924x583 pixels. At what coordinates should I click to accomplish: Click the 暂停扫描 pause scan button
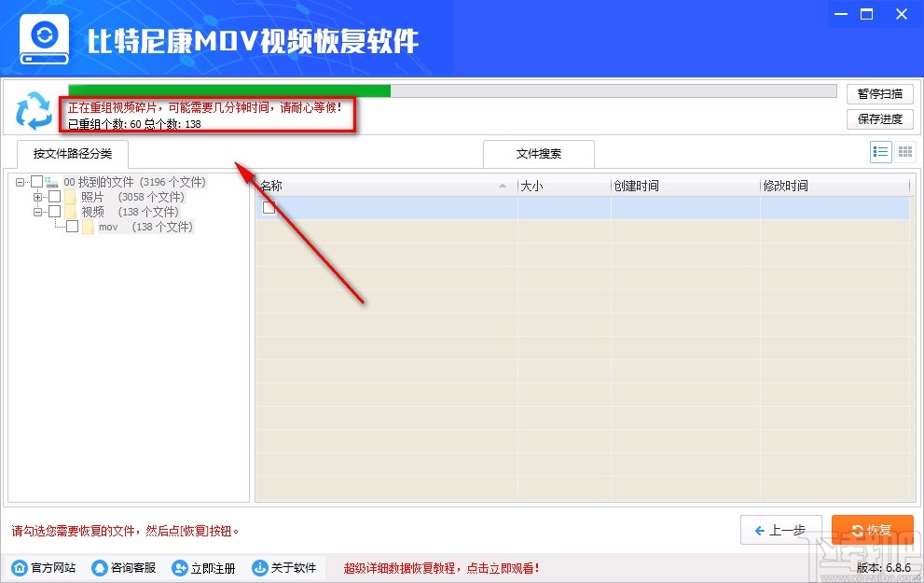pos(878,93)
